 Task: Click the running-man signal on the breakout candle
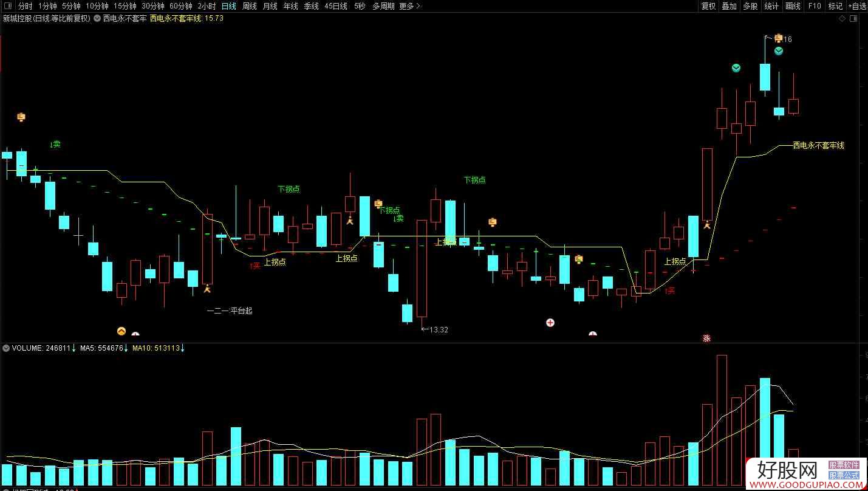click(x=706, y=225)
